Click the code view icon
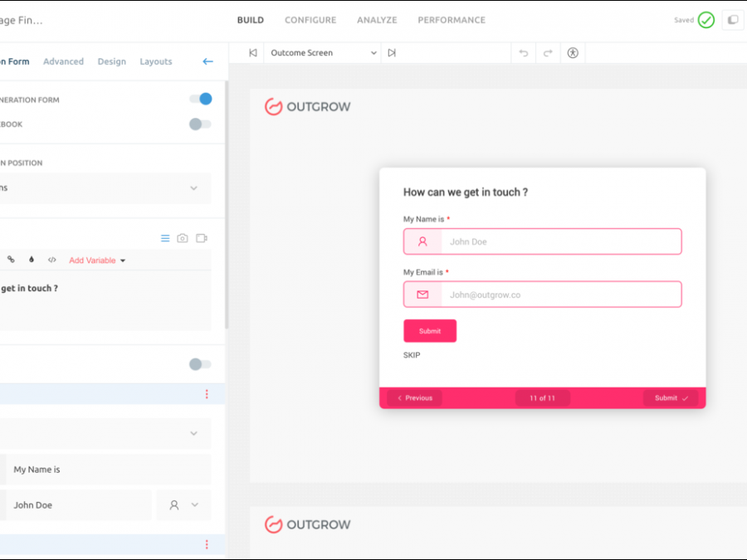Viewport: 747px width, 560px height. (51, 260)
